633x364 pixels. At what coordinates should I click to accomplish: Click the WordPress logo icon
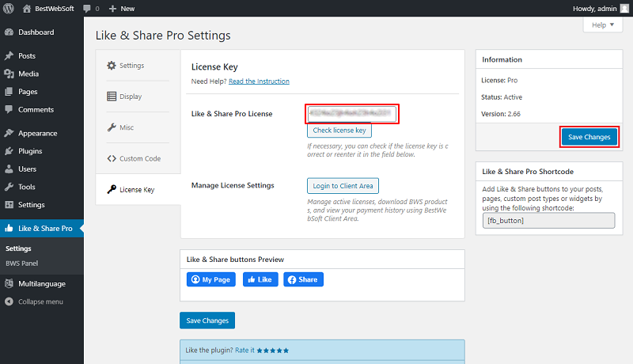pos(9,9)
